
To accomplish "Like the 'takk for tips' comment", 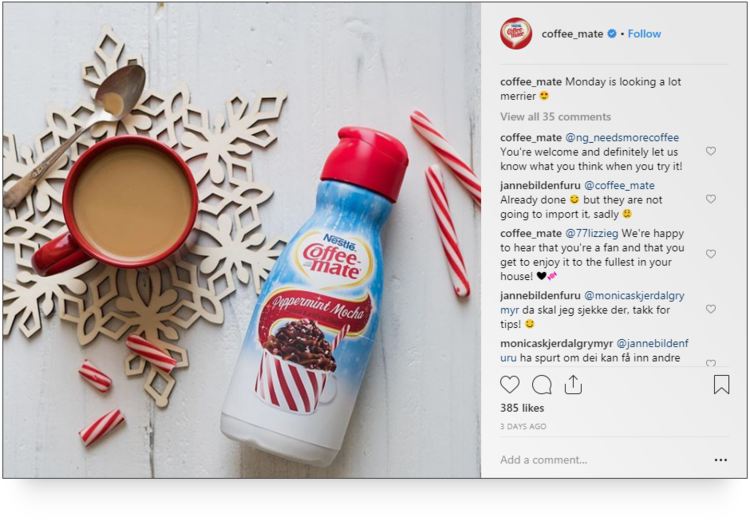I will (711, 309).
